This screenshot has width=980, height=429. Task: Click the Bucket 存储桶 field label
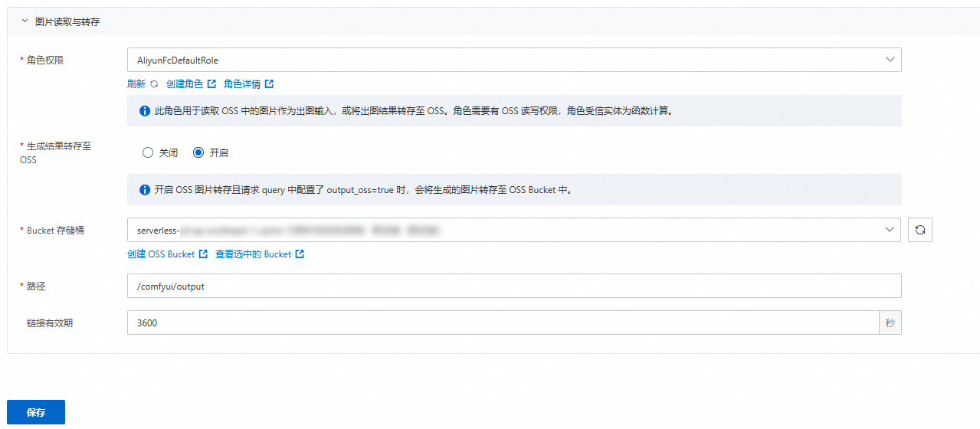click(55, 230)
